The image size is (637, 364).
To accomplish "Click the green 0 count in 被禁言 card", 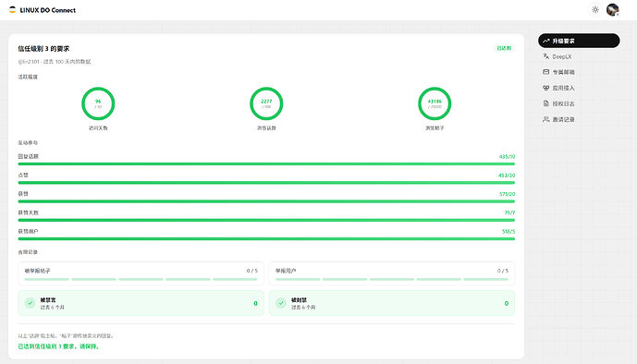I will (x=255, y=303).
